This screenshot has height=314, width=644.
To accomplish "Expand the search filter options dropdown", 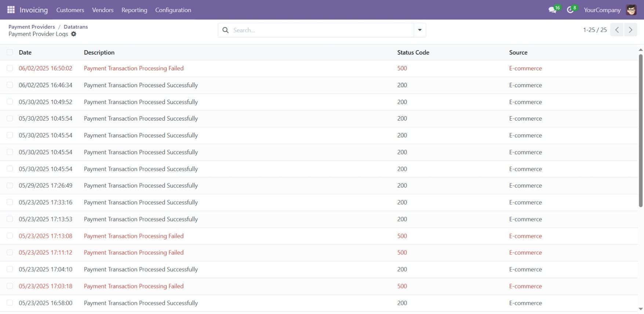I will pos(420,30).
